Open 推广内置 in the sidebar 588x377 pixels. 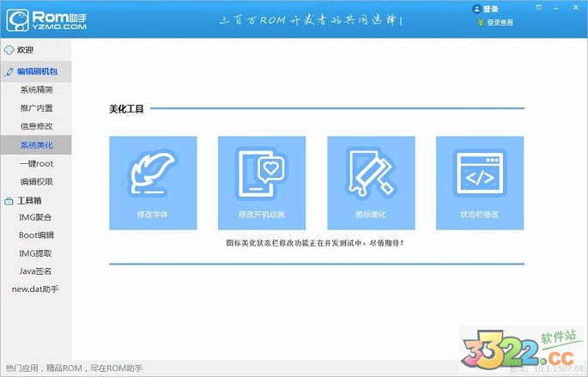click(x=36, y=108)
